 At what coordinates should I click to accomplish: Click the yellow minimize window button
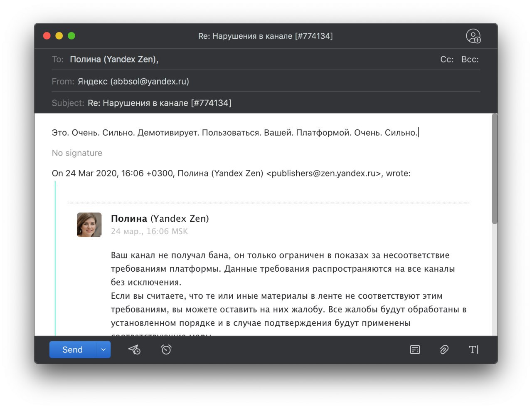(x=59, y=36)
